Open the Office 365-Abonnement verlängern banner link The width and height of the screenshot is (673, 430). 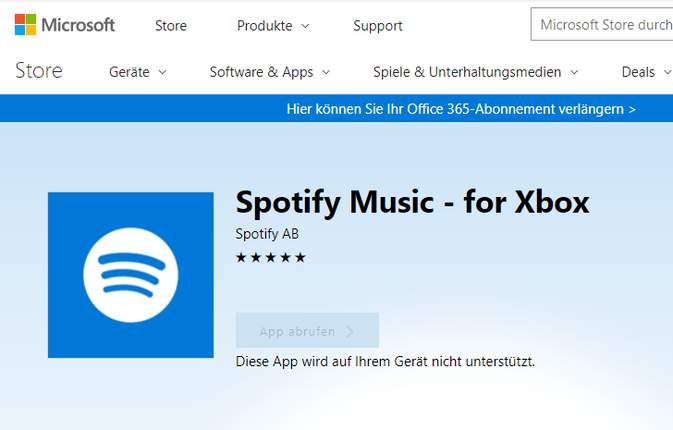pos(461,109)
